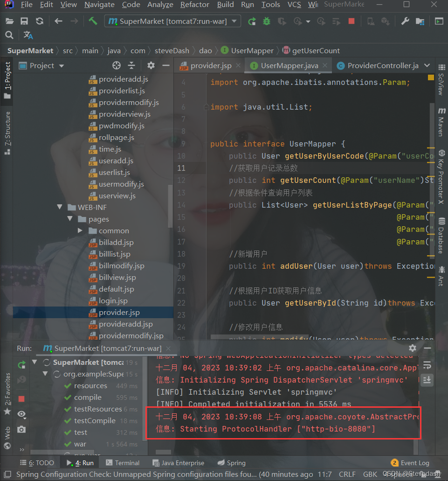This screenshot has height=481, width=448.
Task: Rerun in Run panel sidebar
Action: pos(21,365)
